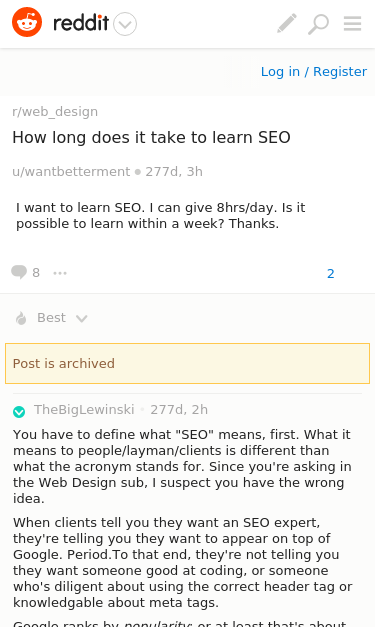
Task: Open search with the magnifier icon
Action: pos(319,24)
